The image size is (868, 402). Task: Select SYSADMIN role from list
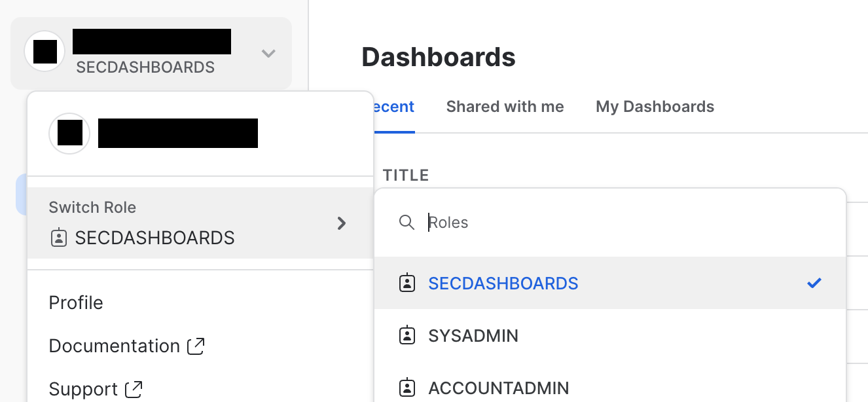click(x=473, y=336)
